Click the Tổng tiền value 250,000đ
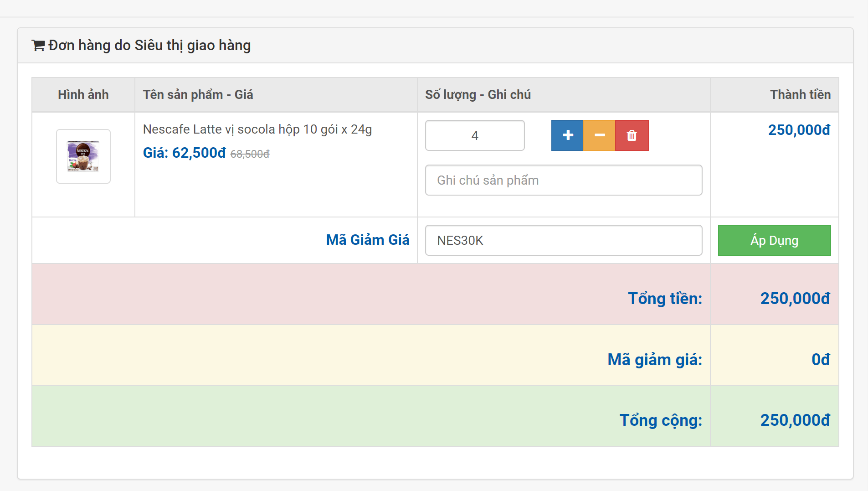The width and height of the screenshot is (868, 491). coord(795,299)
